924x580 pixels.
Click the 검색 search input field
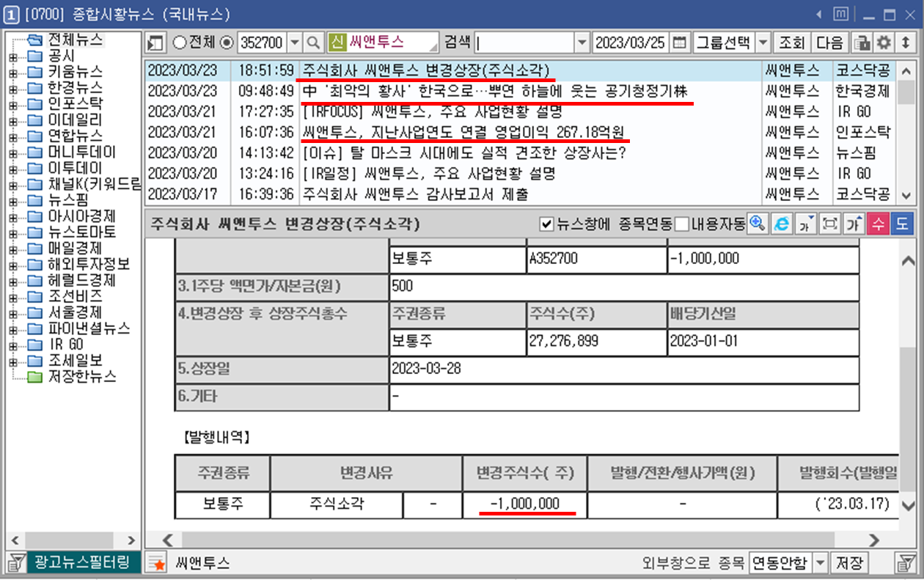pyautogui.click(x=524, y=43)
